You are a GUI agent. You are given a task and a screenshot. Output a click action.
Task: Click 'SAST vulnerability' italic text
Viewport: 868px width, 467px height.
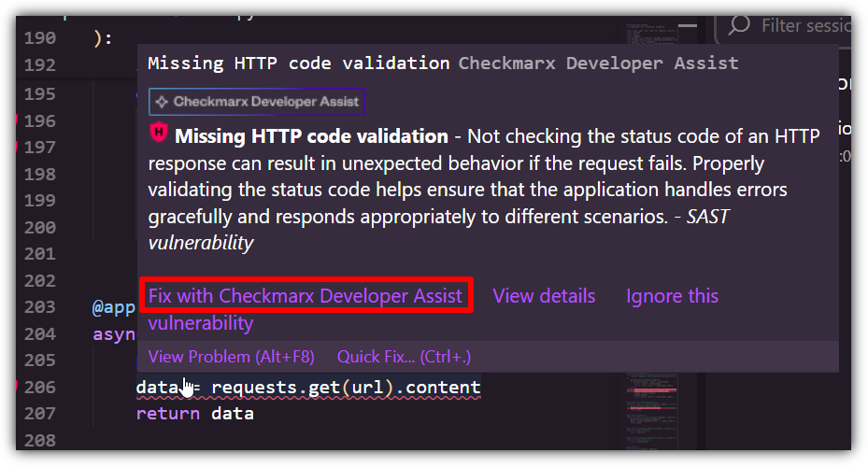(x=437, y=230)
